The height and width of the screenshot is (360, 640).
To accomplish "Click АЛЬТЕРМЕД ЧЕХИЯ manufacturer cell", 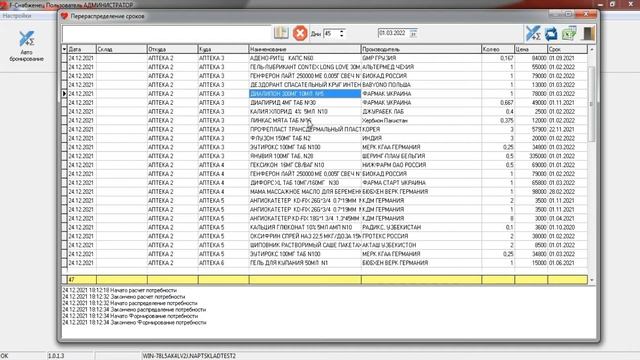I will (x=421, y=67).
